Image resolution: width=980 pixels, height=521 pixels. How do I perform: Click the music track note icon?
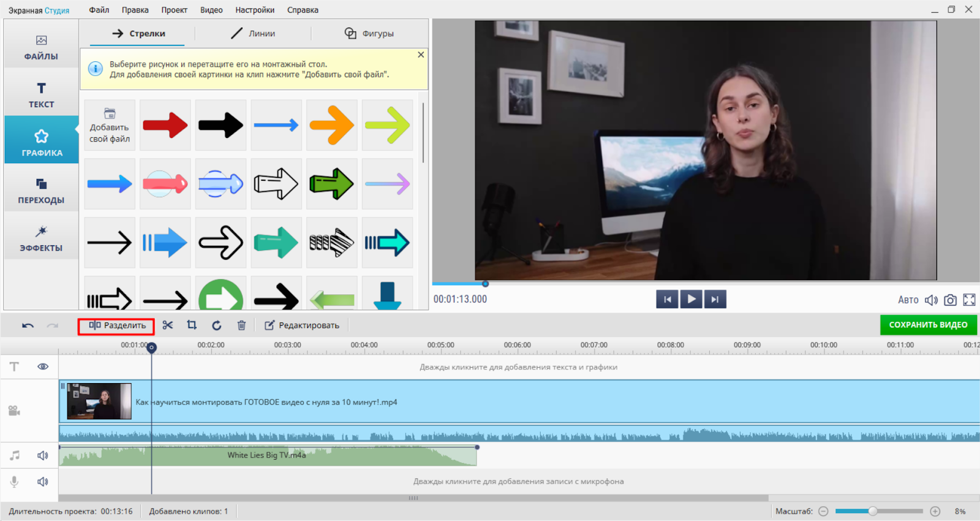pos(15,455)
